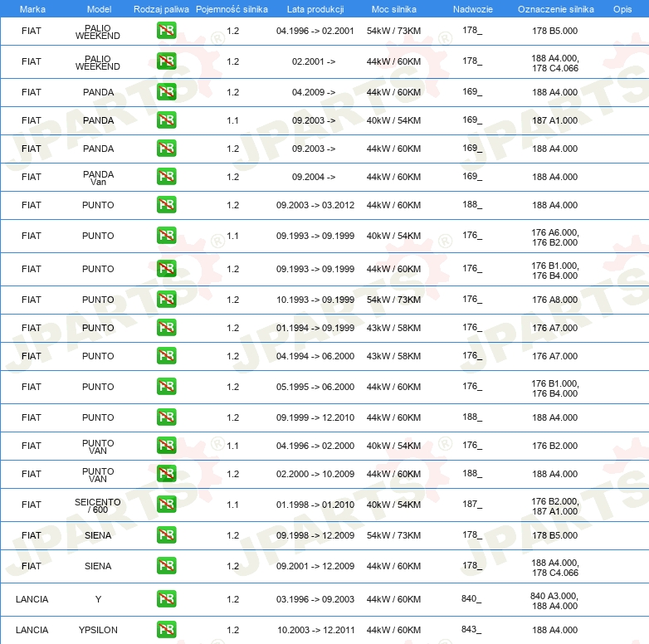The image size is (649, 644).
Task: Click the petrol fuel icon for Panda Van 09.2004
Action: click(x=166, y=176)
